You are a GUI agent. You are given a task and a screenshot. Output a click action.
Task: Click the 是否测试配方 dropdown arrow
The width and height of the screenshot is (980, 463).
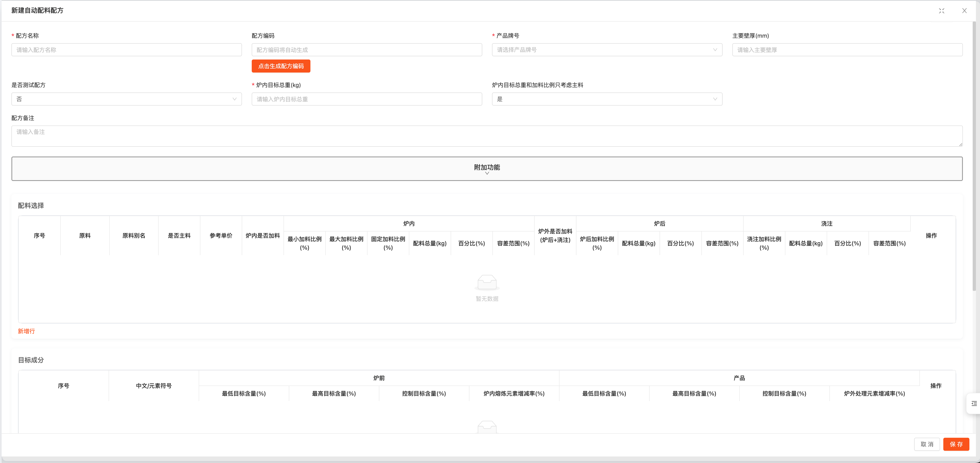234,99
